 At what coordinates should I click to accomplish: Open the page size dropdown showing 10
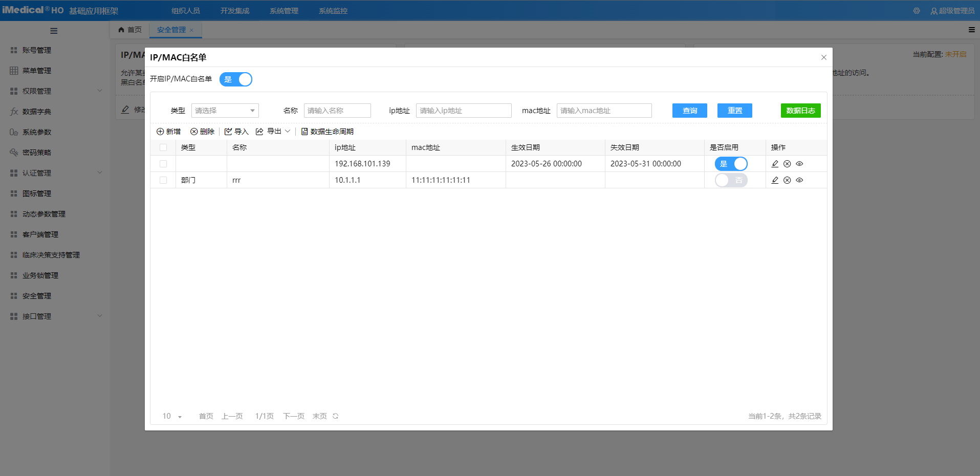pyautogui.click(x=172, y=416)
